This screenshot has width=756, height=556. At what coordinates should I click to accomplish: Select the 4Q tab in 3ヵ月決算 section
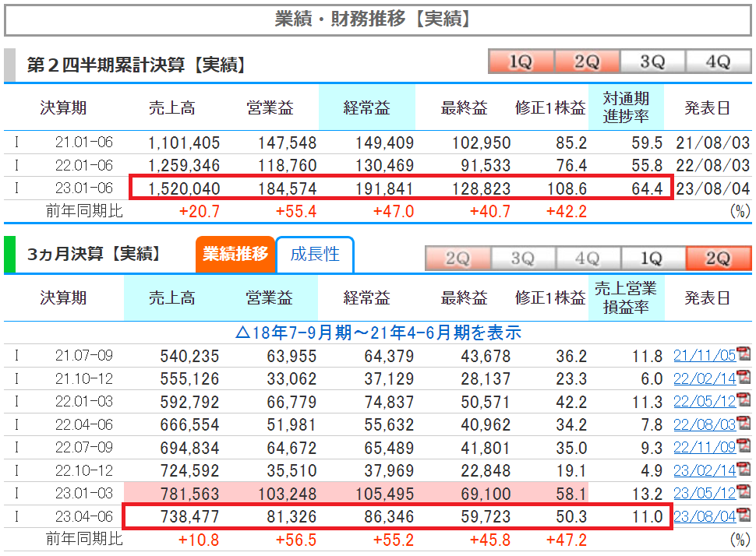tap(588, 259)
